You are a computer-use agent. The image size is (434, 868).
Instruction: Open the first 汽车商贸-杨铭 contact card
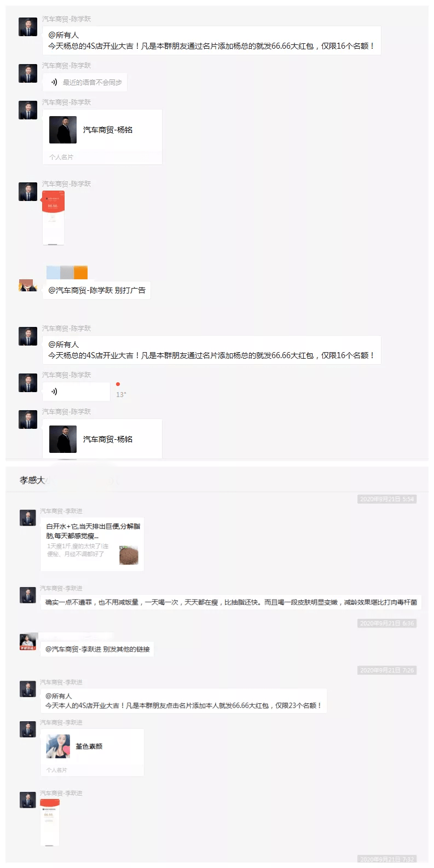(102, 137)
